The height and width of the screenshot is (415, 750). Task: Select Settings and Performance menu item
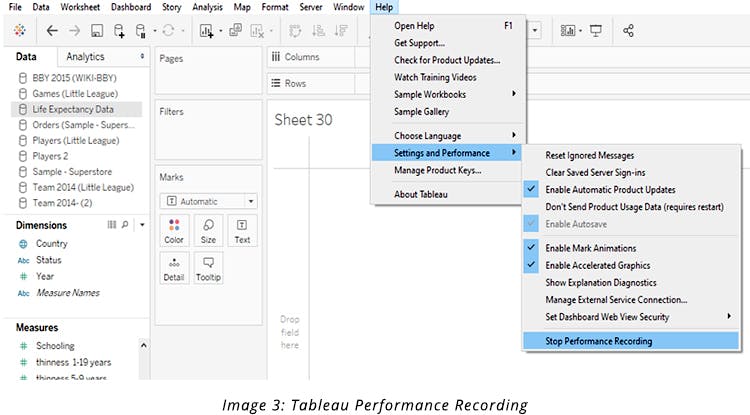447,153
